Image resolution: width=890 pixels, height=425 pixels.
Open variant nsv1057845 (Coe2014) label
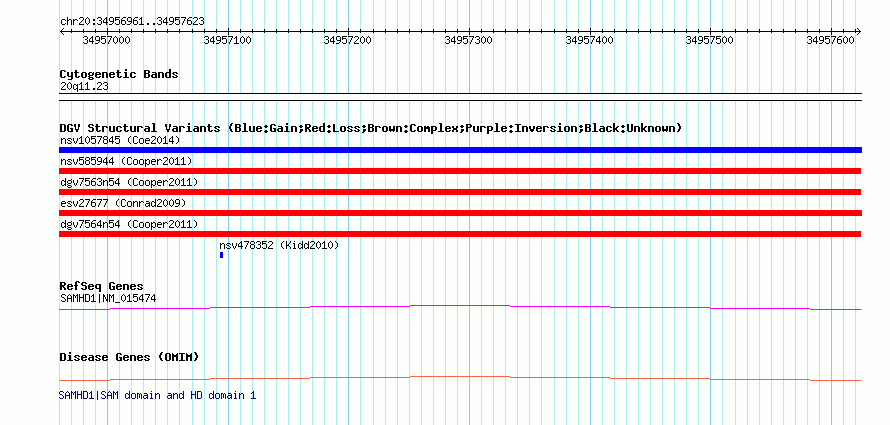pyautogui.click(x=120, y=140)
